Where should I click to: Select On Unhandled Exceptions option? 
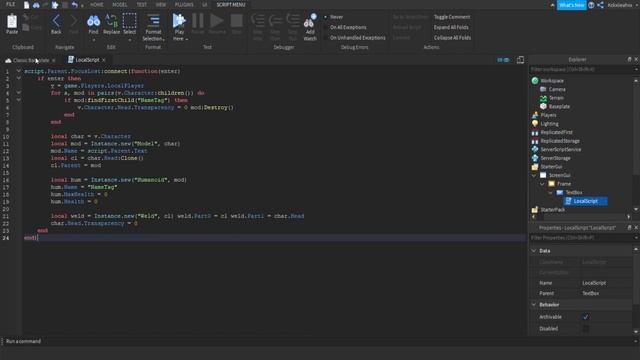(x=358, y=38)
